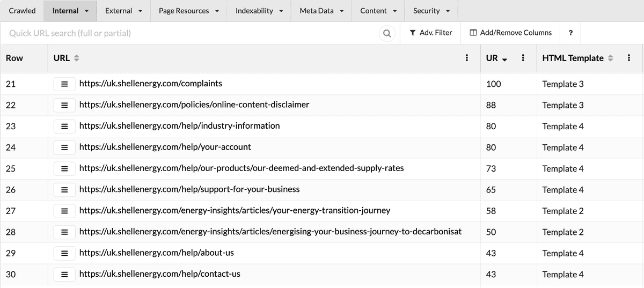Open row menu icon for your-account URL
This screenshot has width=644, height=288.
tap(64, 147)
